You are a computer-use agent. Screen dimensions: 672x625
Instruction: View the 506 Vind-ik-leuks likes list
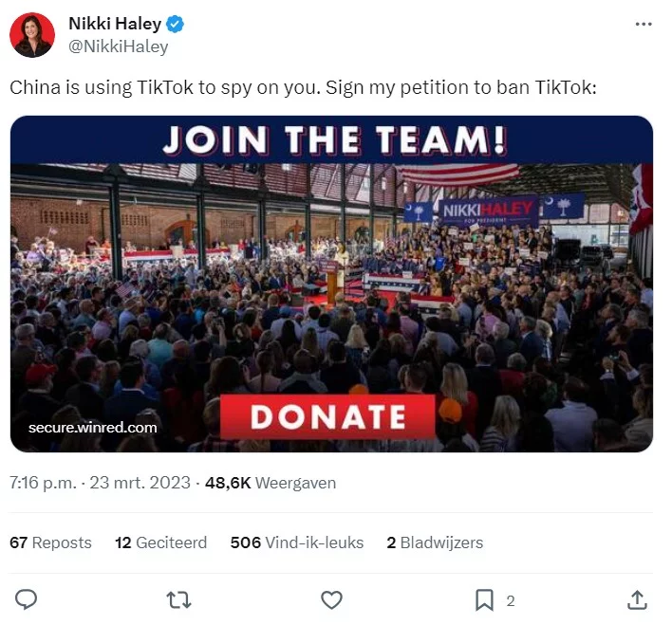click(x=296, y=542)
